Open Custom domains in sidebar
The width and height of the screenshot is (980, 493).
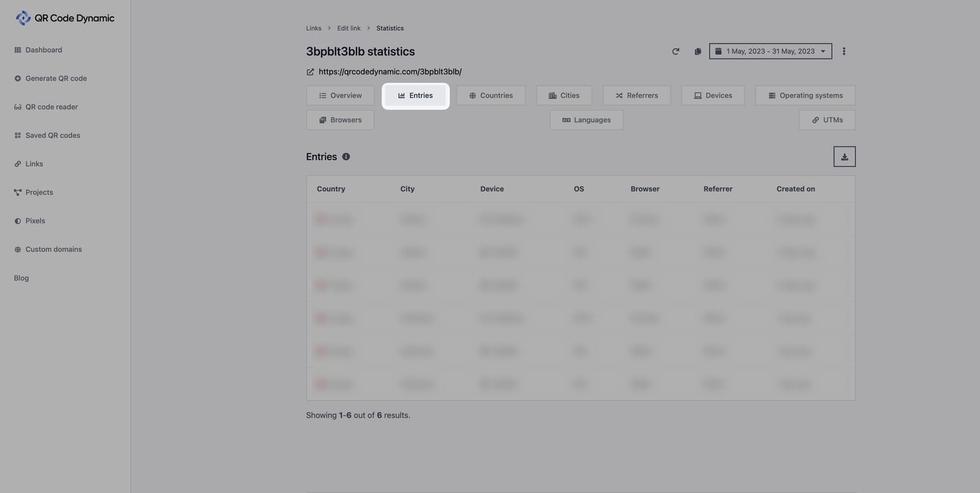click(x=48, y=249)
